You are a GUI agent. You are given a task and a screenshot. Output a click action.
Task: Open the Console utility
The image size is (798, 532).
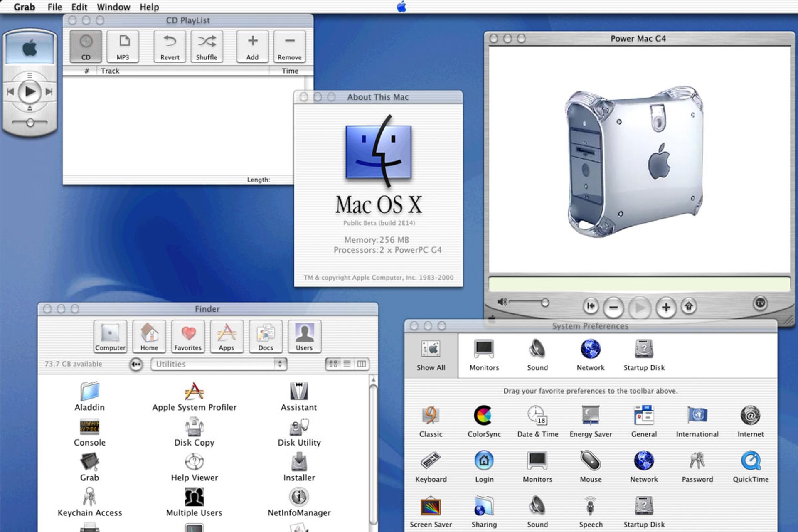tap(90, 432)
